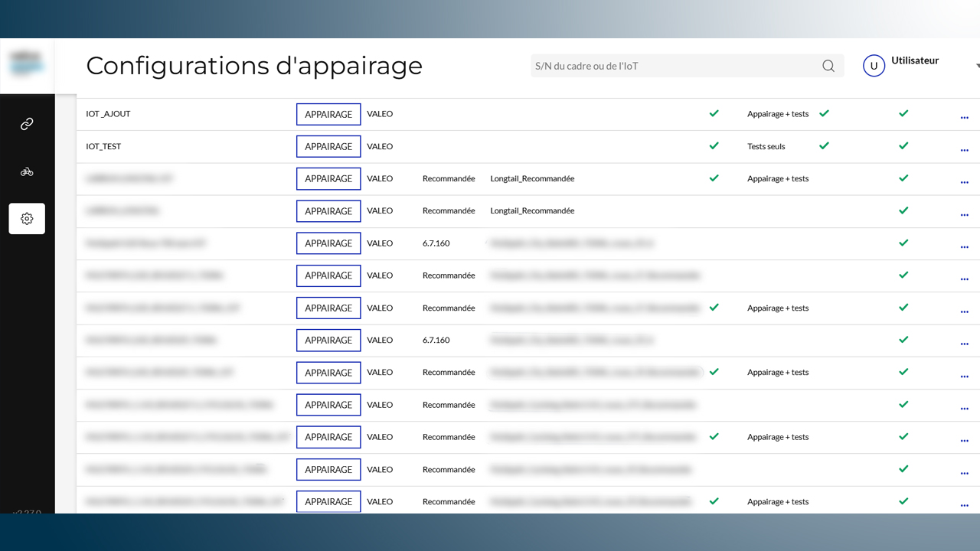Open the bicycle section in sidebar
This screenshot has height=551, width=980.
27,171
